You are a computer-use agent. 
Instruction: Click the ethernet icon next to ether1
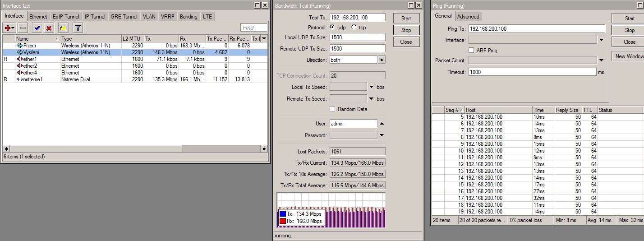[19, 59]
